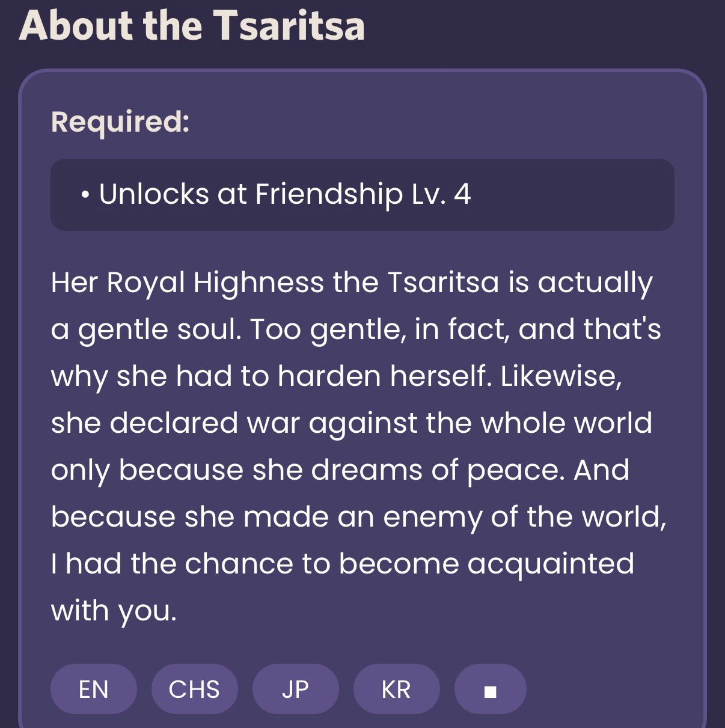Select the Unlocks at Friendship Lv. 4 requirement

[362, 194]
